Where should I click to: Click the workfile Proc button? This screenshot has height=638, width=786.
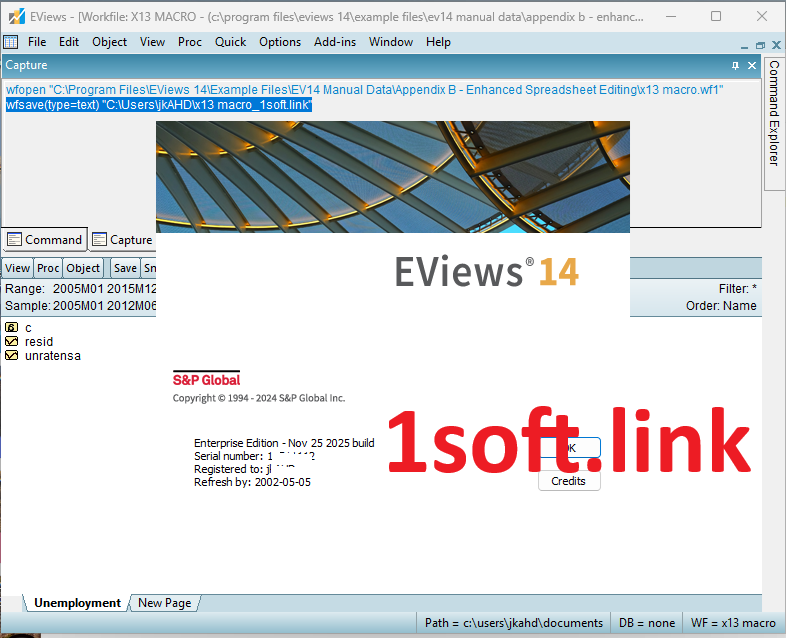[x=48, y=268]
